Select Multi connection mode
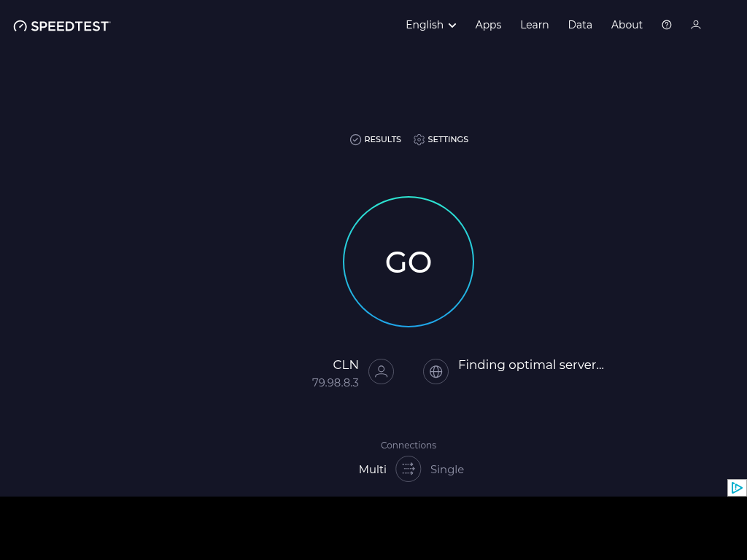Image resolution: width=747 pixels, height=560 pixels. pyautogui.click(x=372, y=470)
